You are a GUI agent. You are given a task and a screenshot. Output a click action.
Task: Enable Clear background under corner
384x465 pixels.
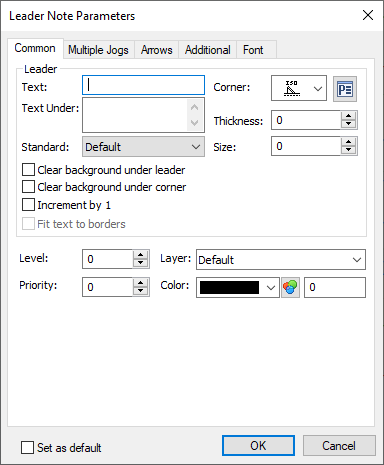tap(28, 187)
